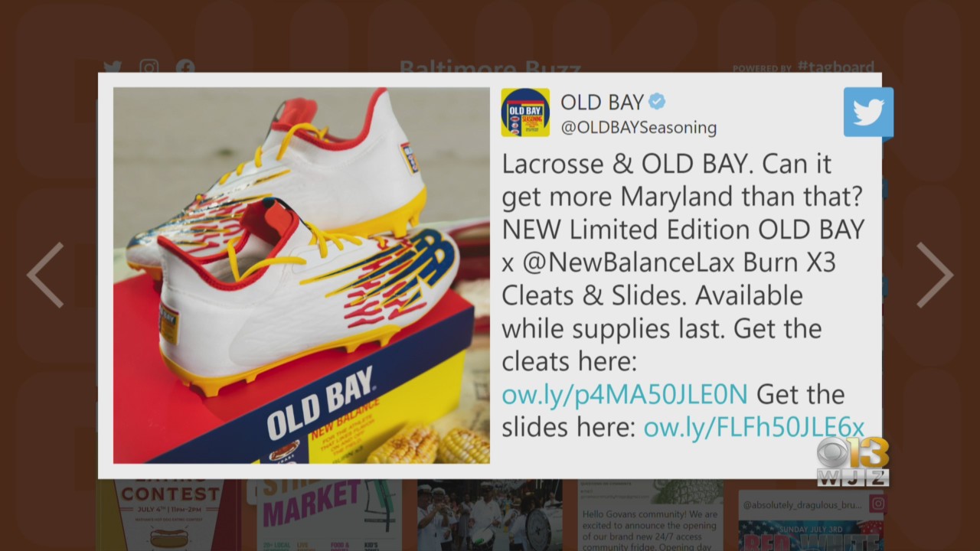The image size is (980, 551).
Task: Click the Facebook icon in the dimmed header
Action: tap(185, 67)
